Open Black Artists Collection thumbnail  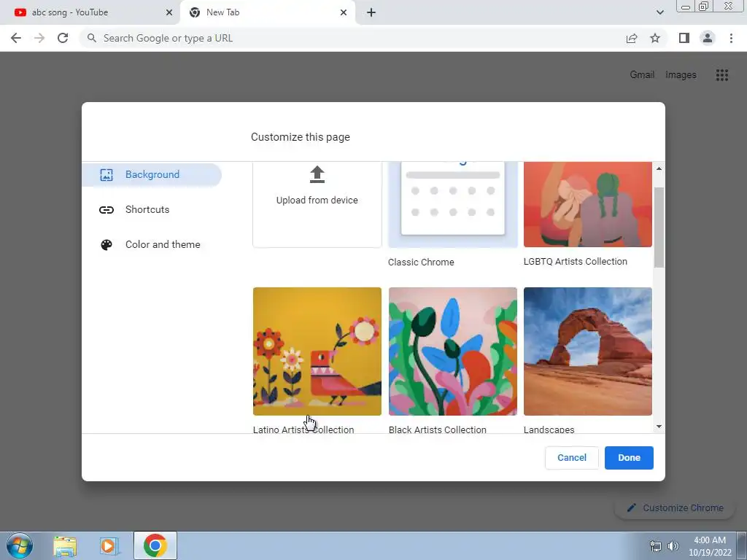tap(452, 351)
